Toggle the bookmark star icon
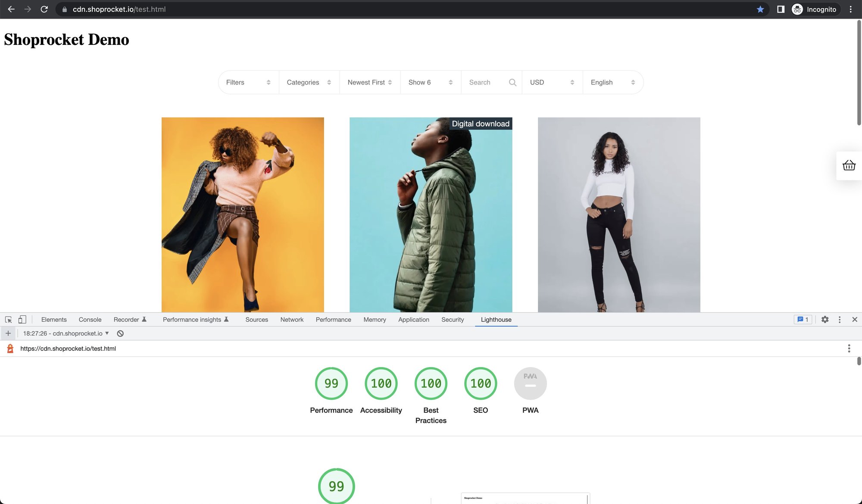The height and width of the screenshot is (504, 862). click(760, 9)
